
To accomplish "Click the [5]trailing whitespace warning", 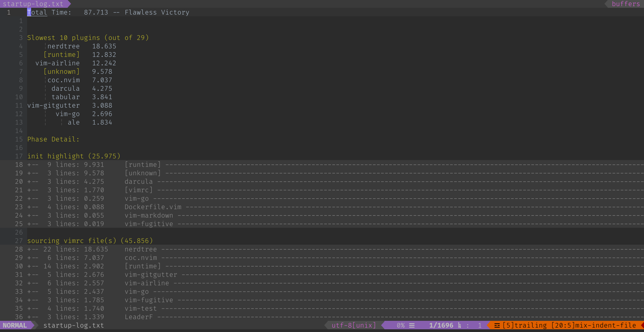I will pos(525,325).
